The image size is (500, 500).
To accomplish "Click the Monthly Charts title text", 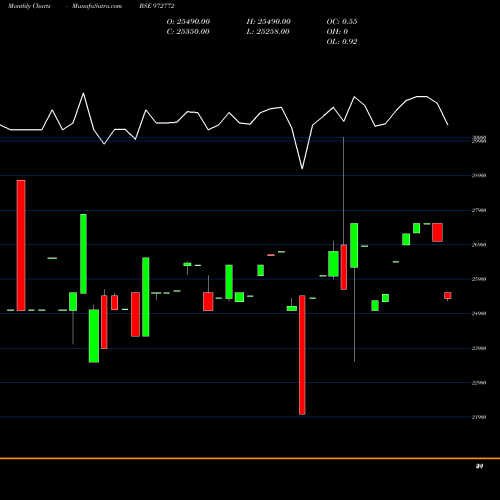I will (29, 6).
